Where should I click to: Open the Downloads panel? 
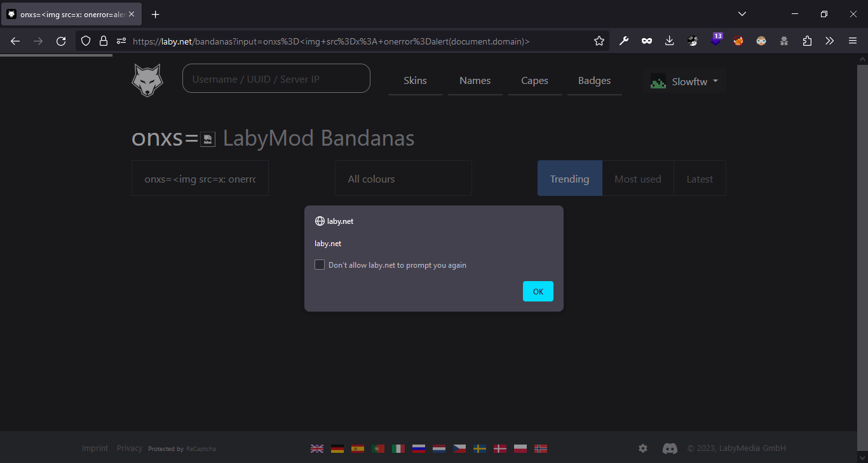(669, 41)
